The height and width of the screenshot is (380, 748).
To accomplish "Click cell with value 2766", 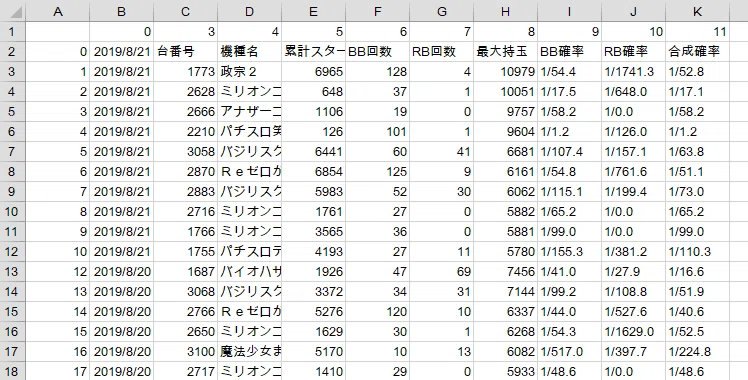I will [186, 312].
